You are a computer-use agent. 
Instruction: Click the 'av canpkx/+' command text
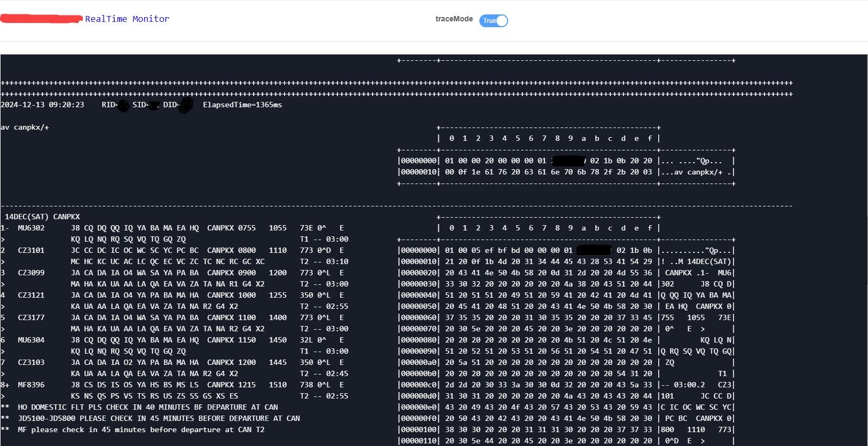pyautogui.click(x=25, y=128)
